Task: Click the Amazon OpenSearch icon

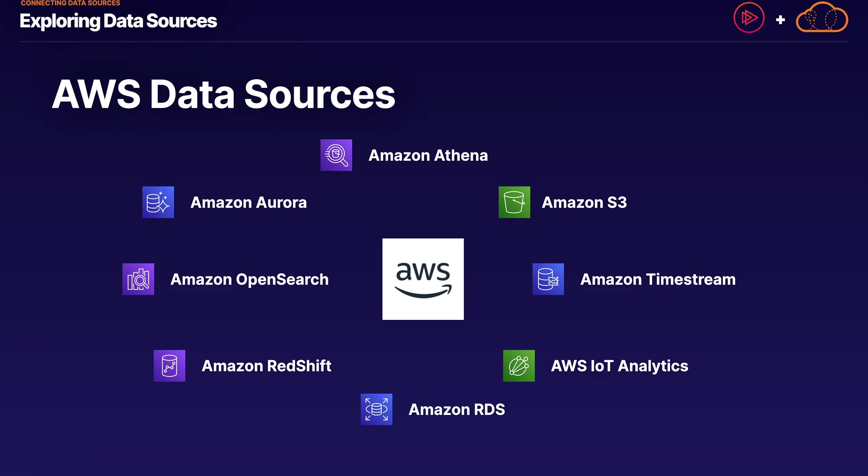Action: (x=138, y=279)
